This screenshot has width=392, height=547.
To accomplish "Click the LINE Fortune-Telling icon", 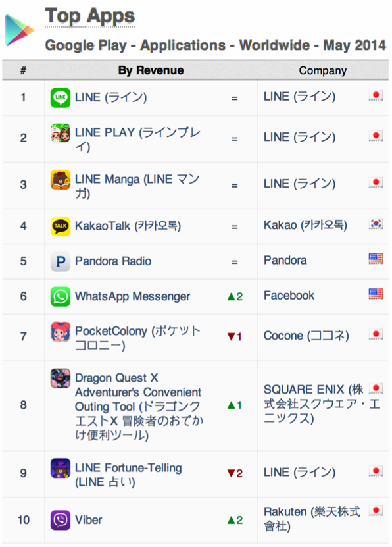I will pyautogui.click(x=61, y=468).
